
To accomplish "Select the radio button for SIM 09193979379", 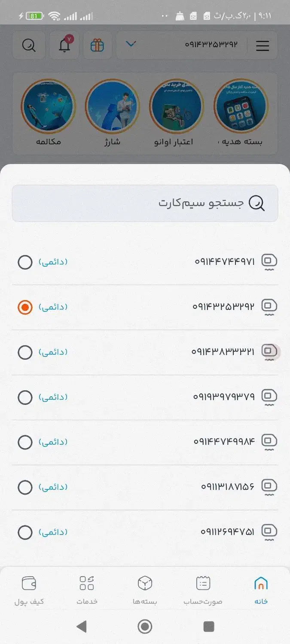I will point(25,397).
